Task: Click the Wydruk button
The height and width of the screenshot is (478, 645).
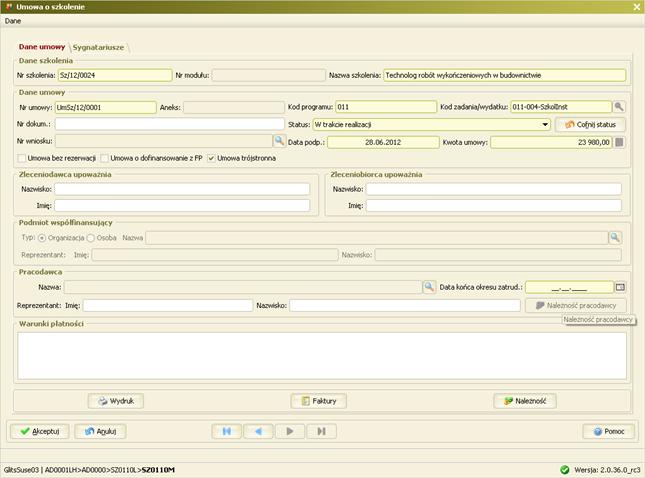Action: (116, 401)
